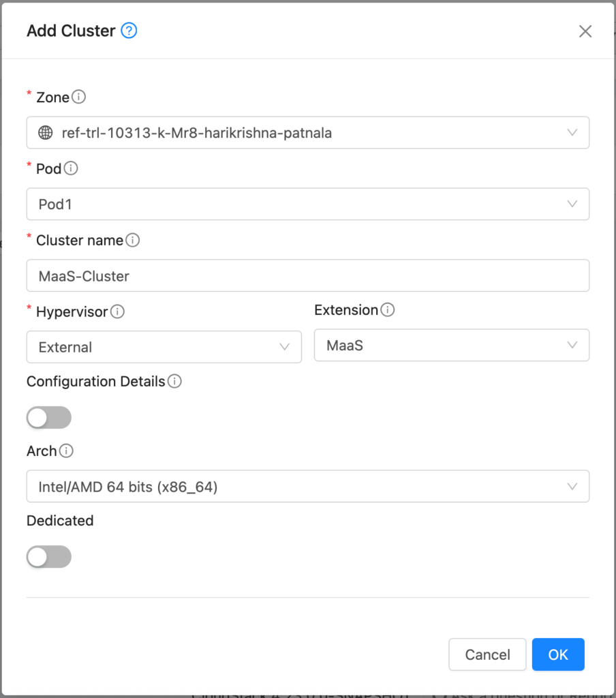616x698 pixels.
Task: Expand the Arch dropdown for x86_64
Action: [x=307, y=486]
